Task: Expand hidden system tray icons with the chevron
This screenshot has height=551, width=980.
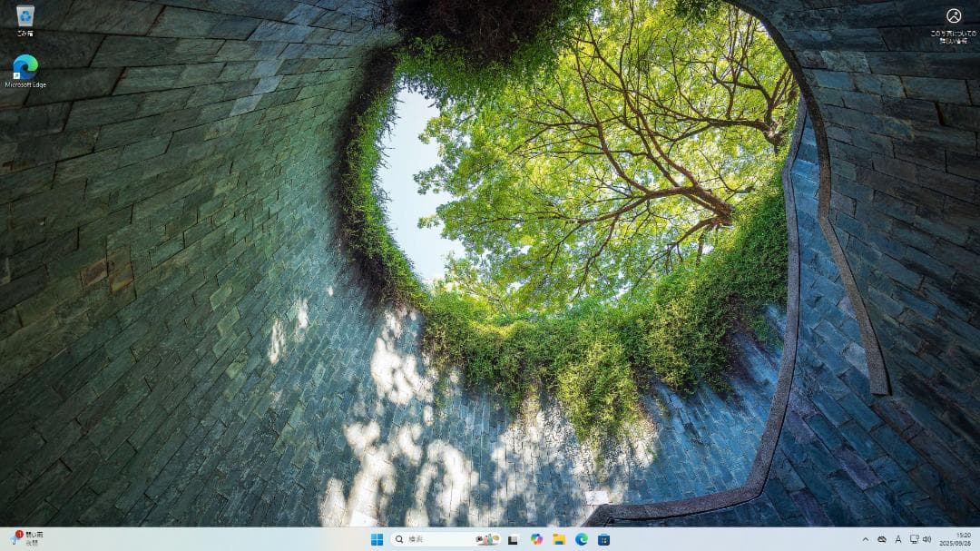Action: (x=866, y=538)
